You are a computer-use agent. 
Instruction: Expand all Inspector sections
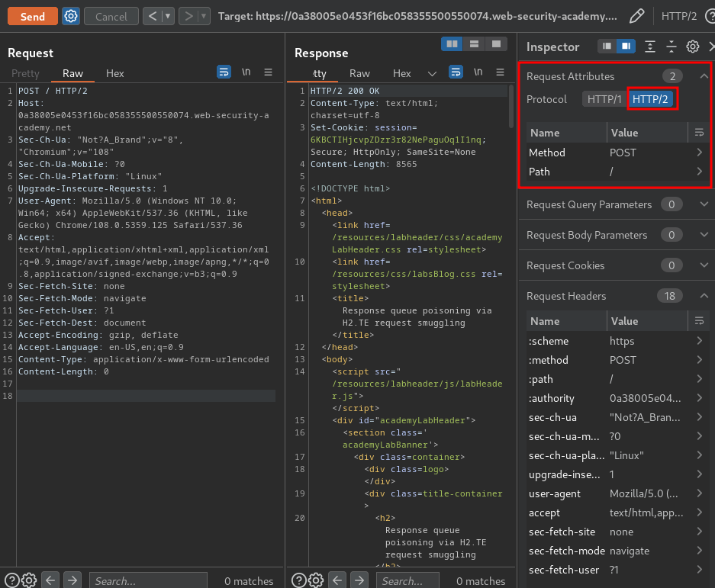coord(650,47)
